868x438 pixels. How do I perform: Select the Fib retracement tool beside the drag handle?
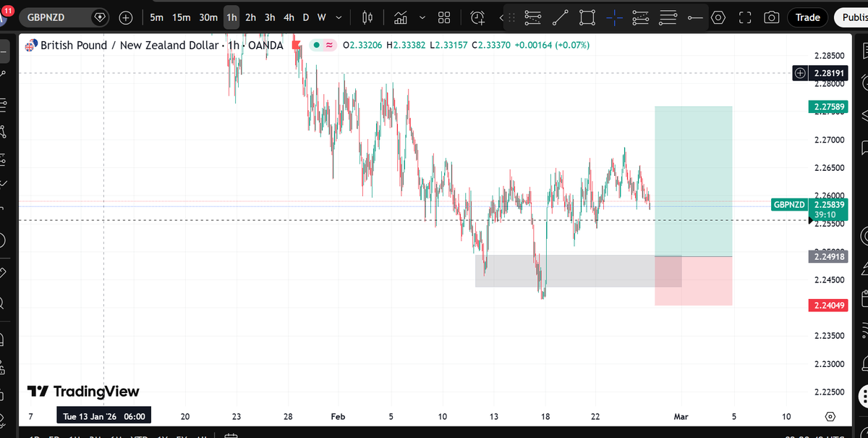533,17
